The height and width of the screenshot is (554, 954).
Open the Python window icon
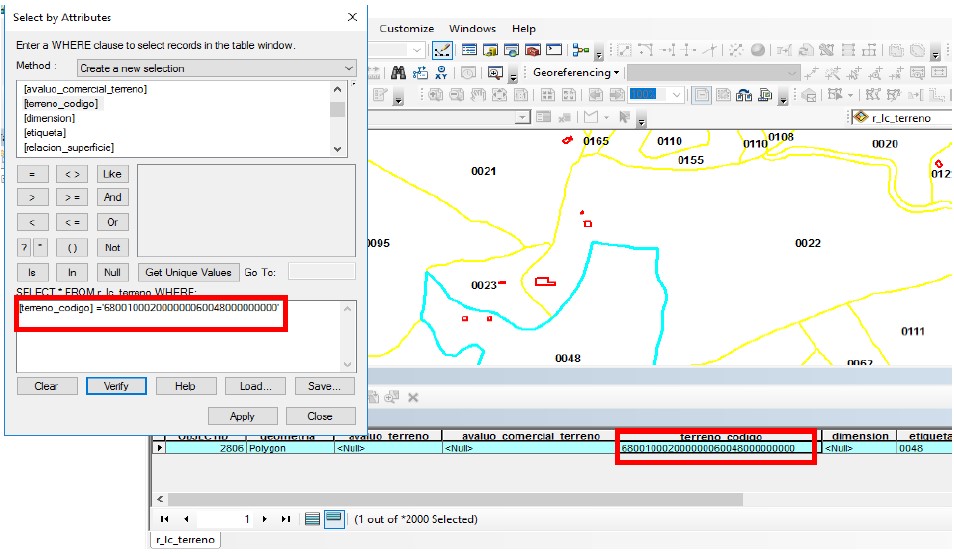555,50
